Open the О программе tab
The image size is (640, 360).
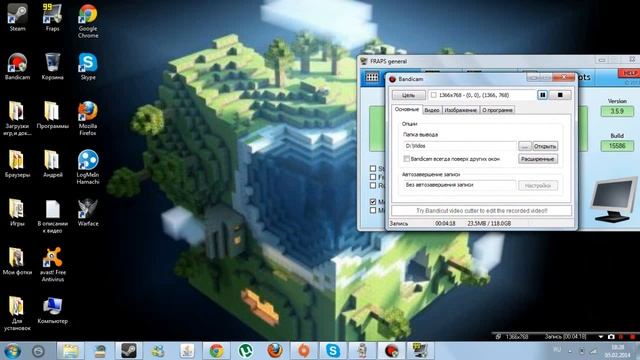497,110
